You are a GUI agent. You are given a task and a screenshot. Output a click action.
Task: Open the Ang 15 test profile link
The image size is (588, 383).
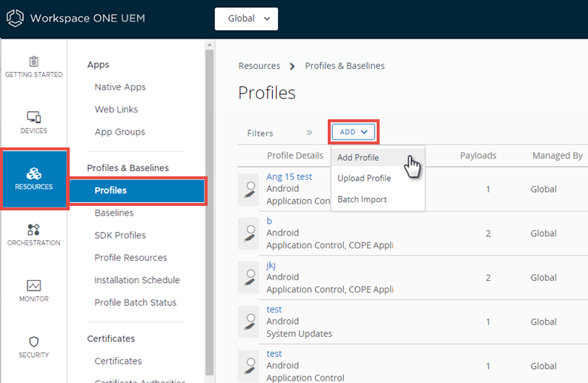[x=289, y=177]
